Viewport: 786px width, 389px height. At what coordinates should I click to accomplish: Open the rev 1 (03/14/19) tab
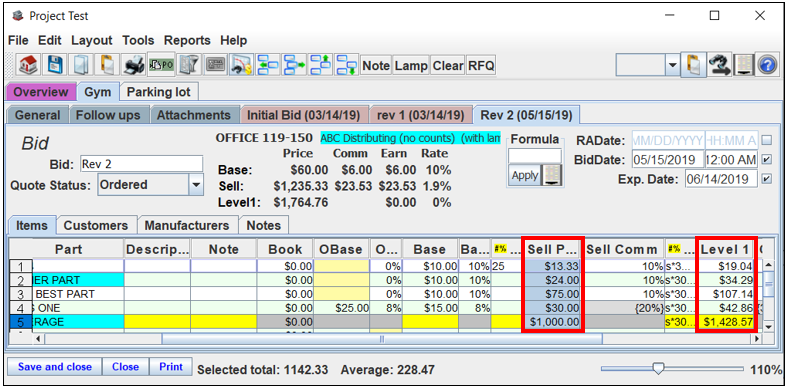(420, 115)
